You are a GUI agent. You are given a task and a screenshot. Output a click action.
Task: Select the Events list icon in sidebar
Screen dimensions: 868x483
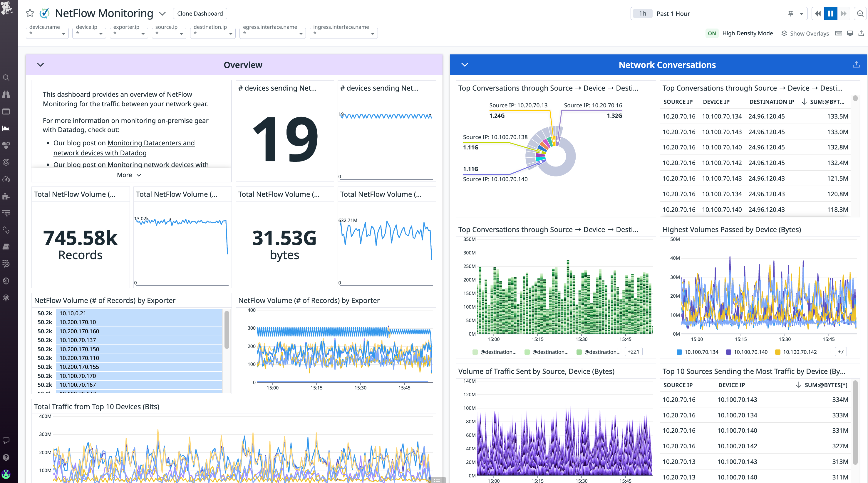point(6,111)
